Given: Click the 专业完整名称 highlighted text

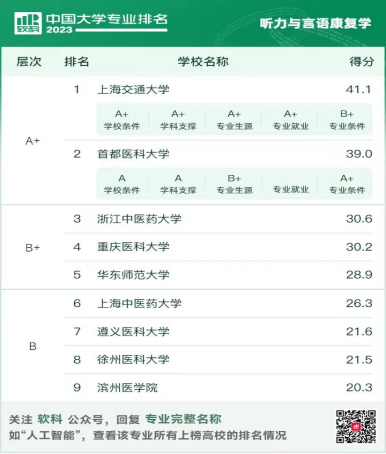Looking at the screenshot, I should click(183, 419).
